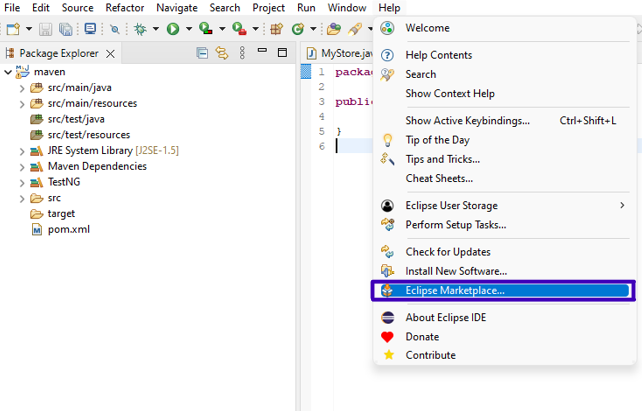Choose Welcome from the Help menu
The width and height of the screenshot is (642, 411).
[x=505, y=28]
